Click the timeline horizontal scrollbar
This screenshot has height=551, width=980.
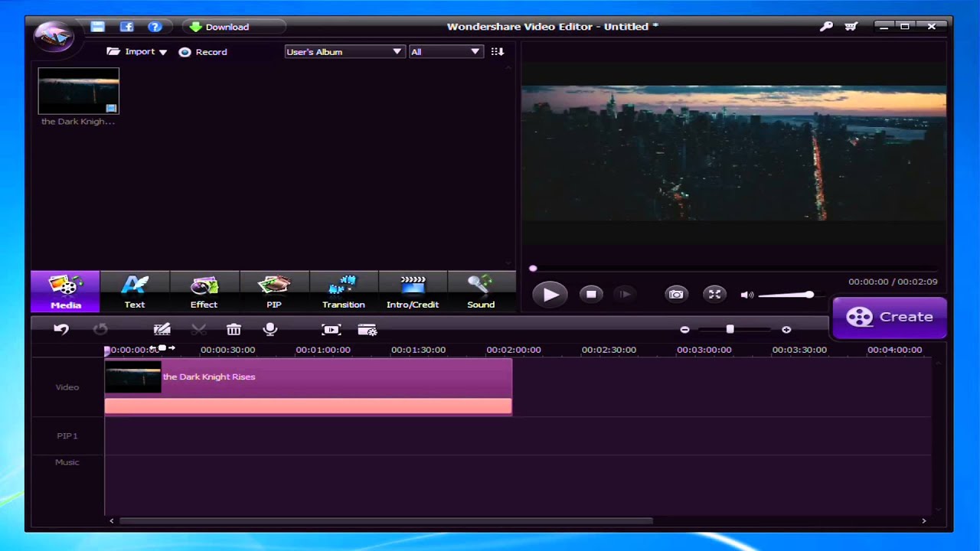point(385,521)
